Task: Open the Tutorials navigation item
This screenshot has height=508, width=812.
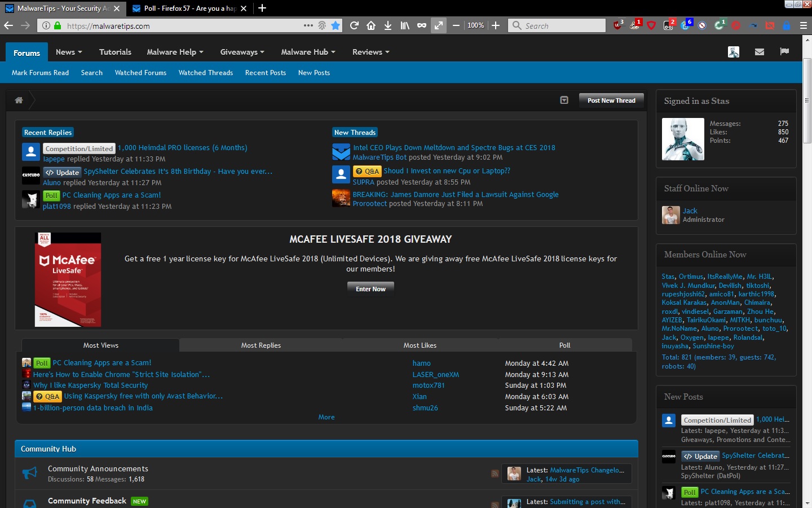Action: (x=115, y=52)
